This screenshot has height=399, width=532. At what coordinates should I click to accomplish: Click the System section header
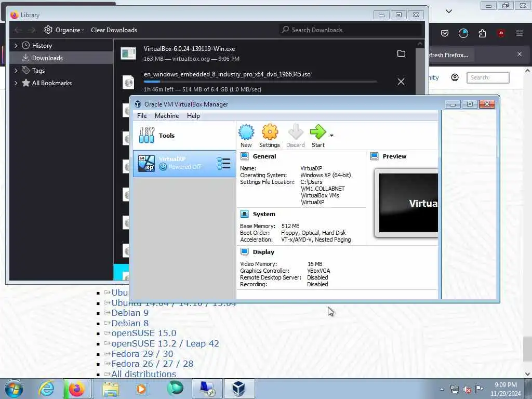263,214
